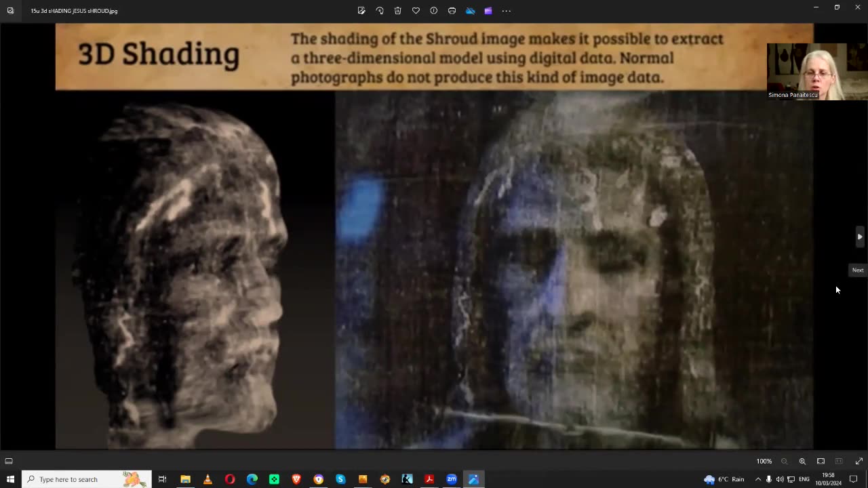Click the Simona Panaitescu video thumbnail
The height and width of the screenshot is (488, 868).
click(817, 72)
